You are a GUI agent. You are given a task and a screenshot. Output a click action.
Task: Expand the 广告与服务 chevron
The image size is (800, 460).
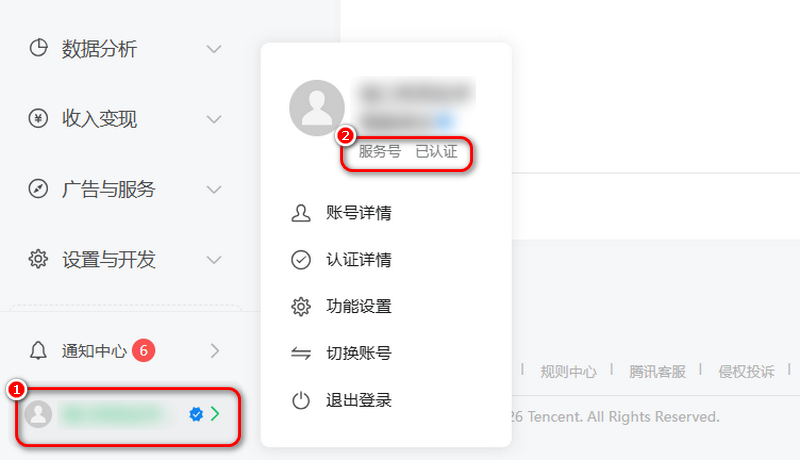pyautogui.click(x=214, y=190)
